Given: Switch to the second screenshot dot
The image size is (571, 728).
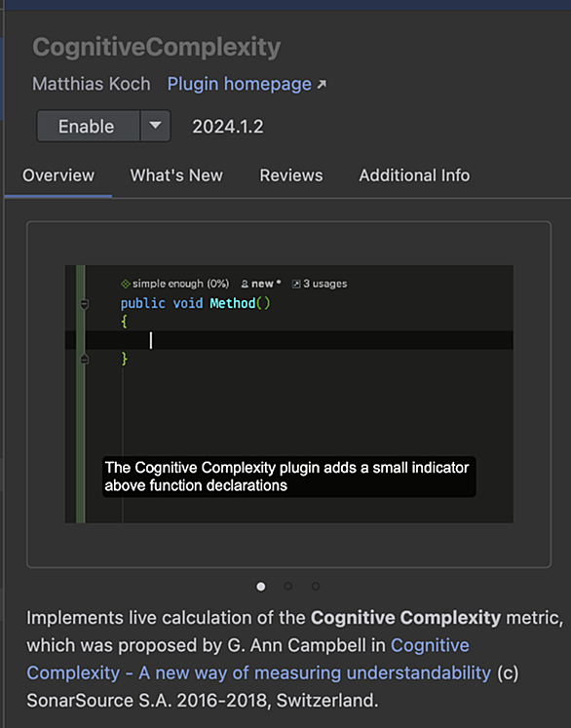Looking at the screenshot, I should point(288,587).
